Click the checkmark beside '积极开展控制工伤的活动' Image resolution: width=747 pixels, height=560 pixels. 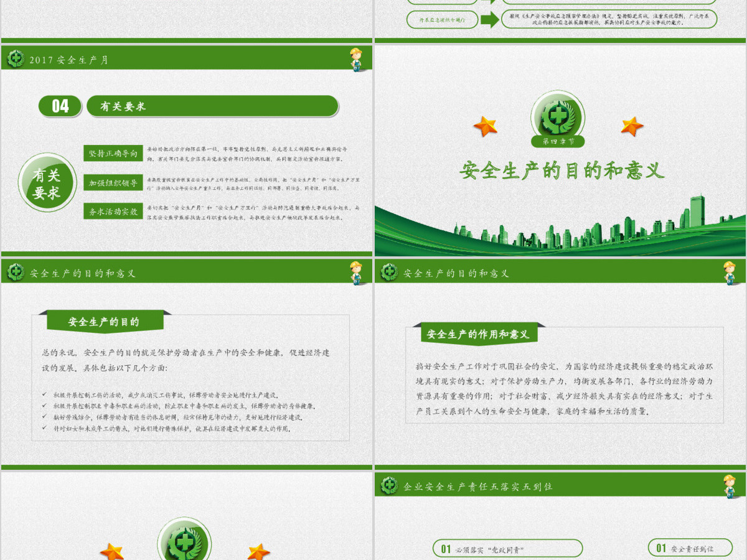[44, 394]
